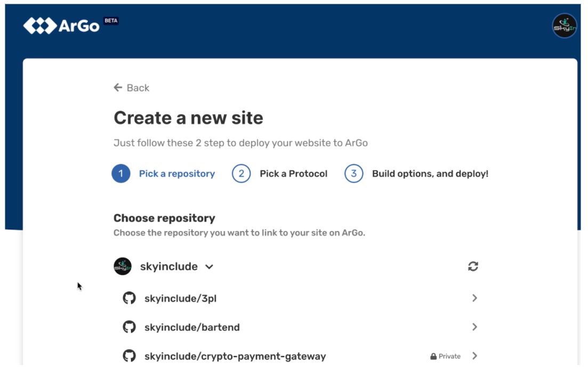Select the skyinclude/3pl repository
Screen dimensions: 588x388
click(x=180, y=298)
